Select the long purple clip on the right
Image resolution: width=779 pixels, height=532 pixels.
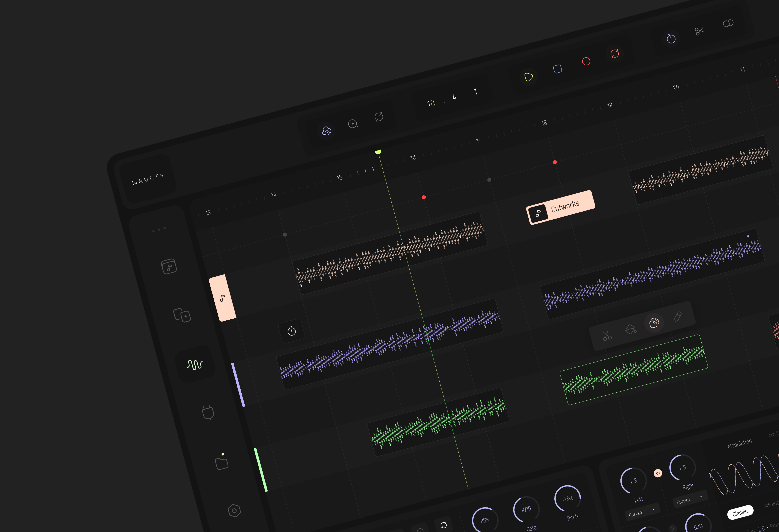[652, 274]
